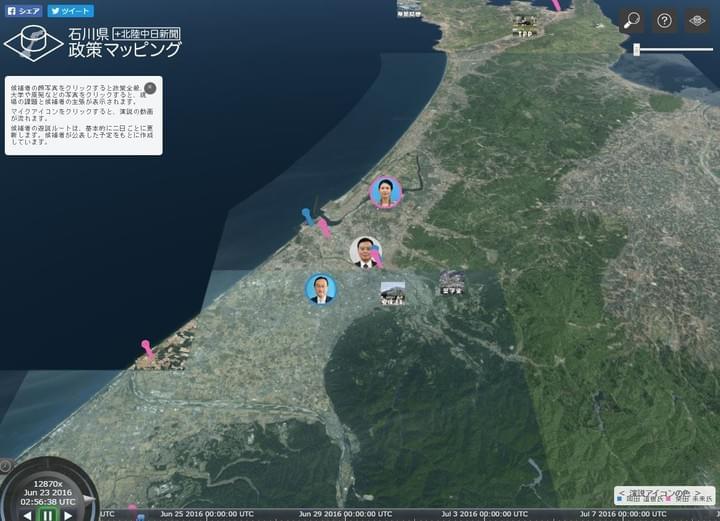Play the timeline forward

point(68,515)
